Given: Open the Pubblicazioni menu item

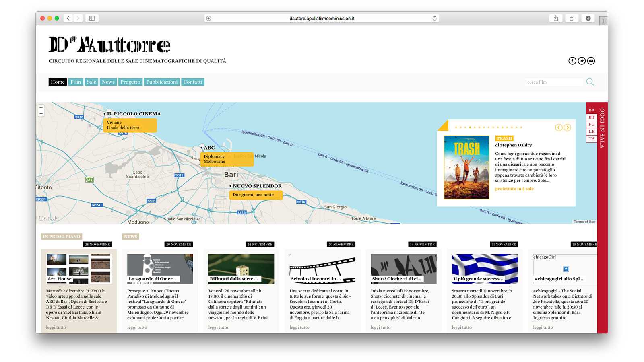Looking at the screenshot, I should pos(162,82).
